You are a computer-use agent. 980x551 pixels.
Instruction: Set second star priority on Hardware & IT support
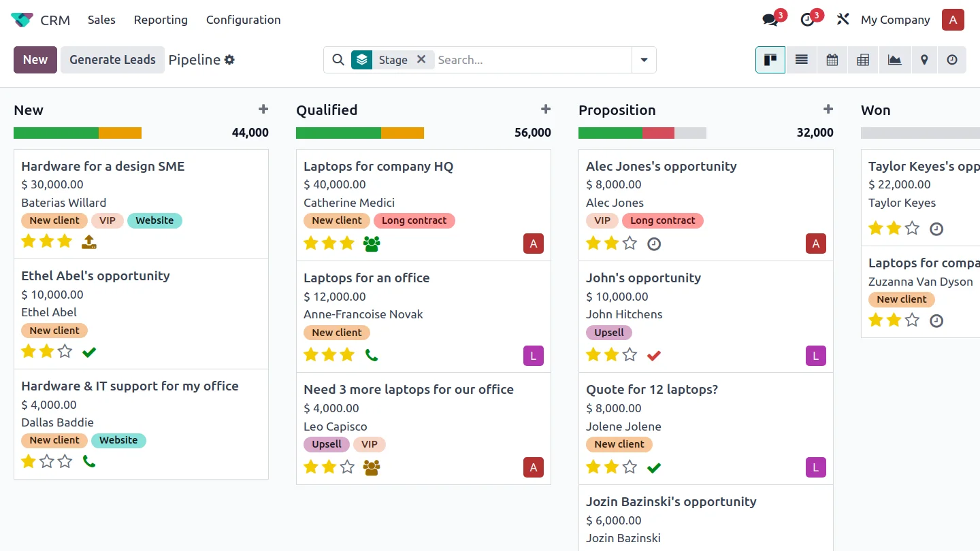(x=46, y=461)
